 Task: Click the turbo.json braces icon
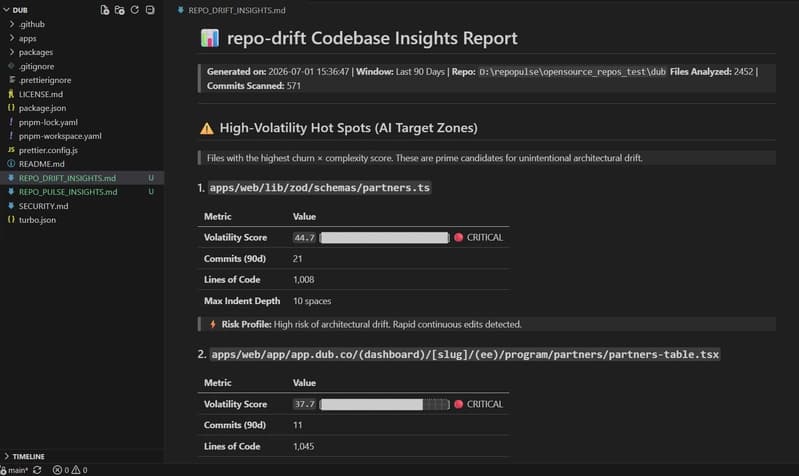(11, 219)
